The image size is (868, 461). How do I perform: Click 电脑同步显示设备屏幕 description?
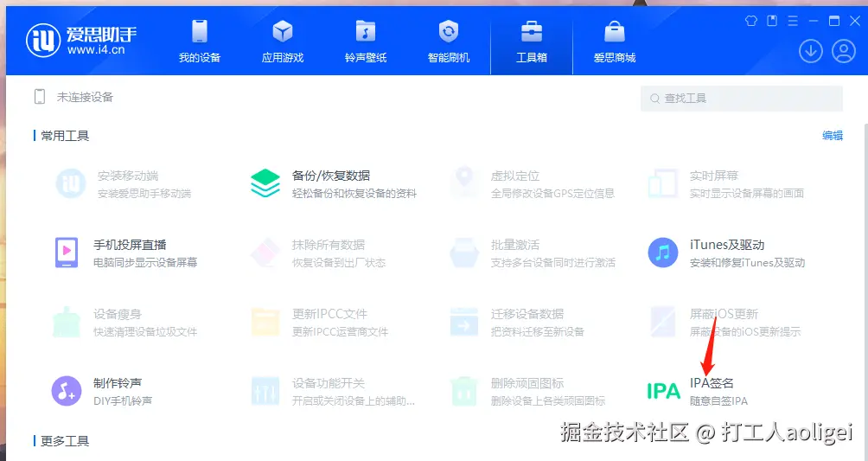[145, 263]
